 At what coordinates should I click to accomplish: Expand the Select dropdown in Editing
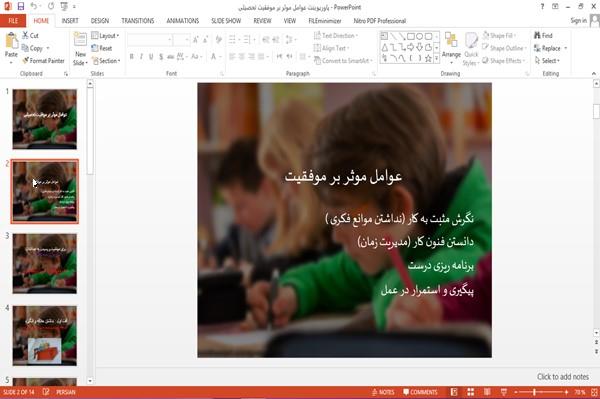[547, 60]
